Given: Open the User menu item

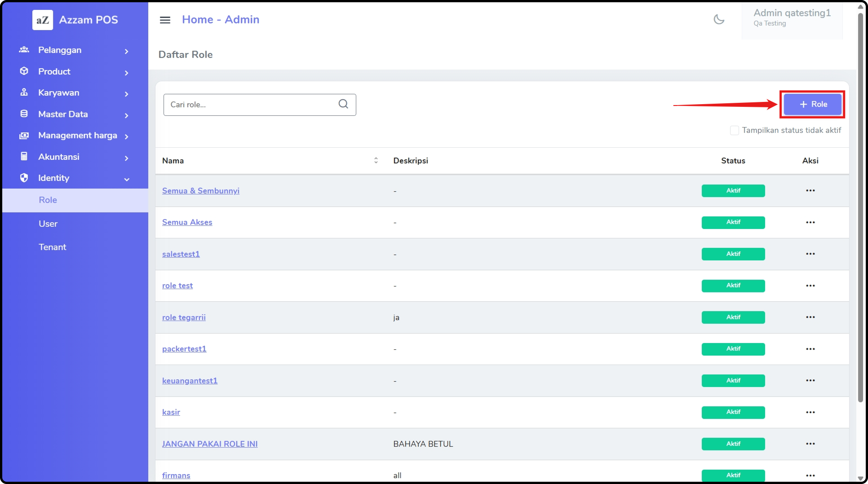Looking at the screenshot, I should (48, 224).
